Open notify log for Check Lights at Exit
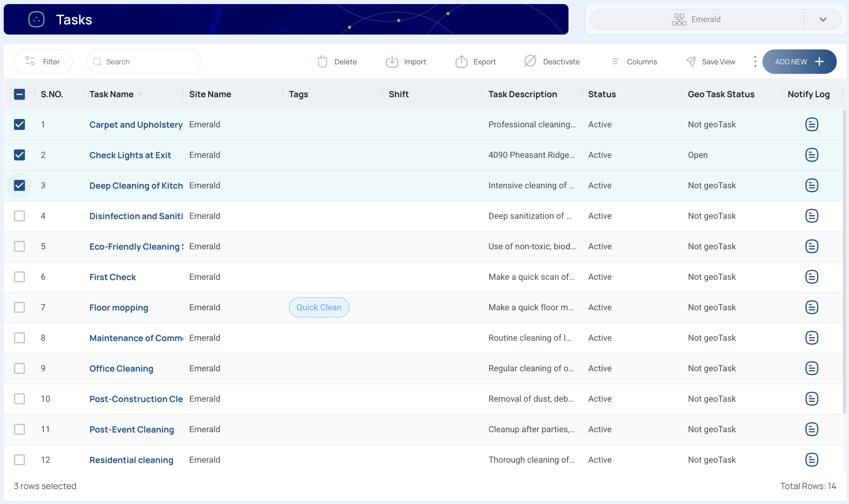Image resolution: width=849 pixels, height=504 pixels. (x=811, y=155)
